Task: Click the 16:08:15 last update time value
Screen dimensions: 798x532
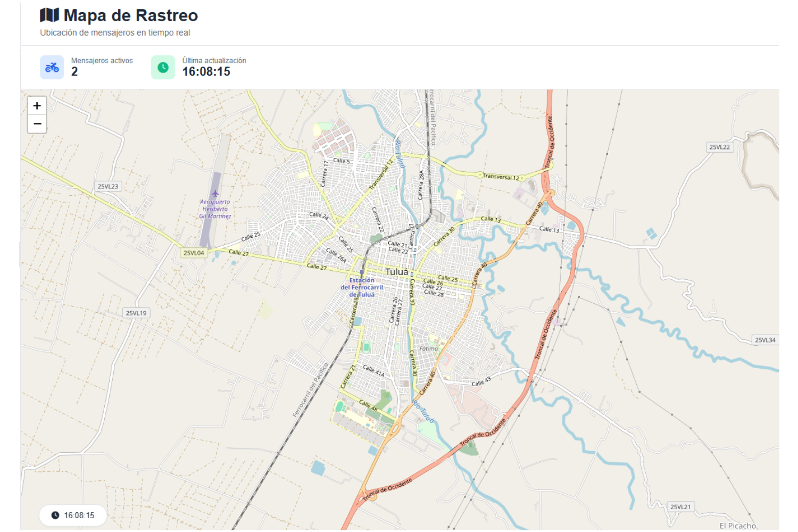Action: (206, 72)
